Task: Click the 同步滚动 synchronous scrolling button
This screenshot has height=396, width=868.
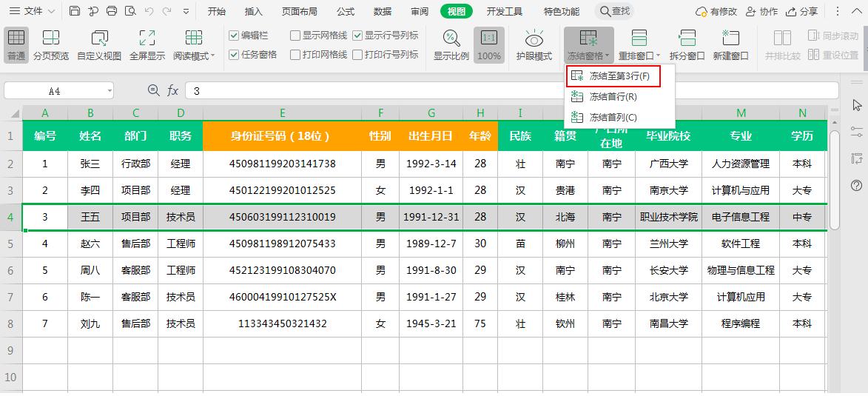Action: [833, 36]
